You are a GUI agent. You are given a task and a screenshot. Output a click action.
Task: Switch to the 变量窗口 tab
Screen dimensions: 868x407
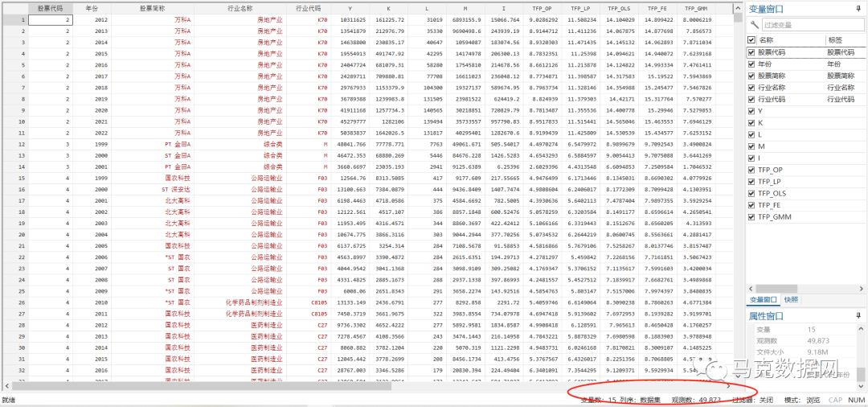[x=764, y=299]
